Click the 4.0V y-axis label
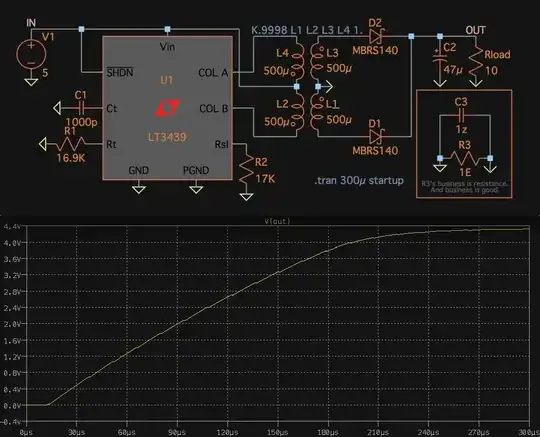Image resolution: width=540 pixels, height=437 pixels. pyautogui.click(x=12, y=243)
